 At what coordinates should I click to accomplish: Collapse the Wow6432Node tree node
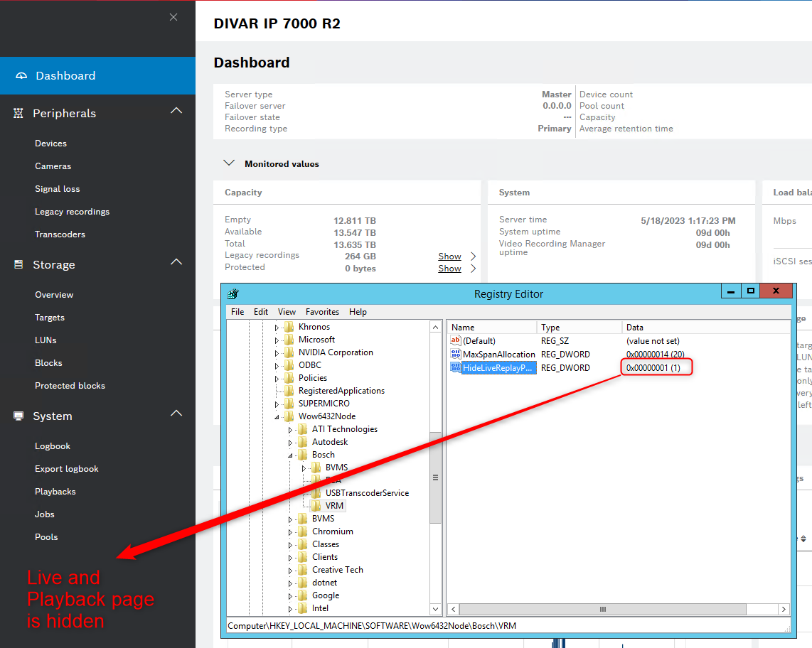point(278,416)
